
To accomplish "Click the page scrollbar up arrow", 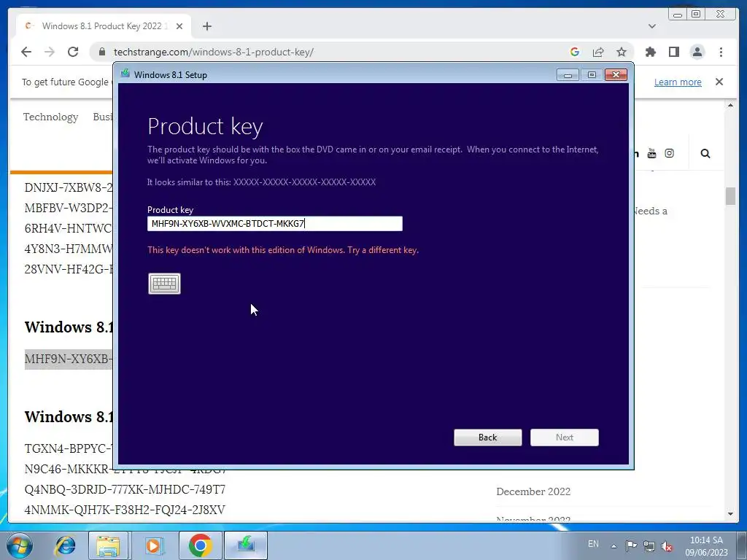I will click(x=730, y=105).
